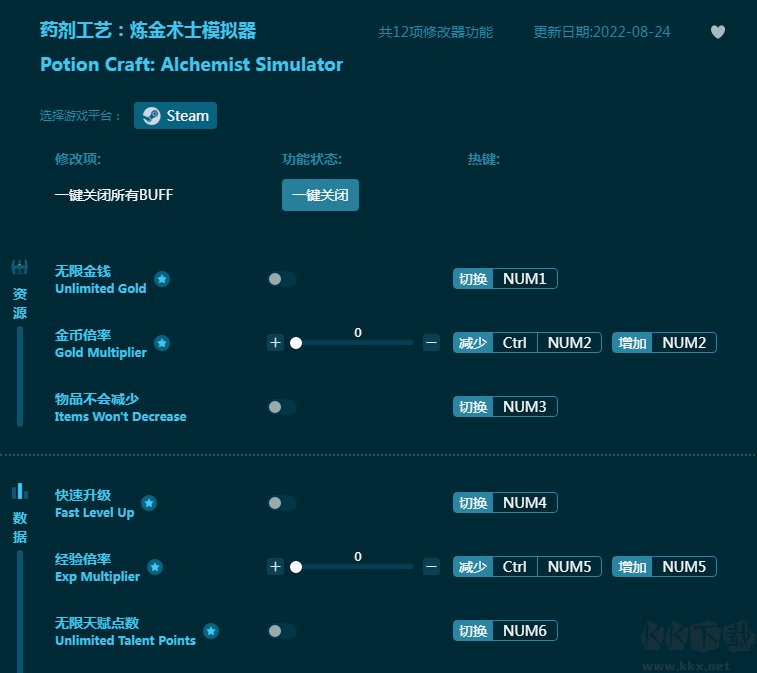Viewport: 757px width, 673px height.
Task: Click the star icon beside Unlimited Gold
Action: click(x=162, y=279)
